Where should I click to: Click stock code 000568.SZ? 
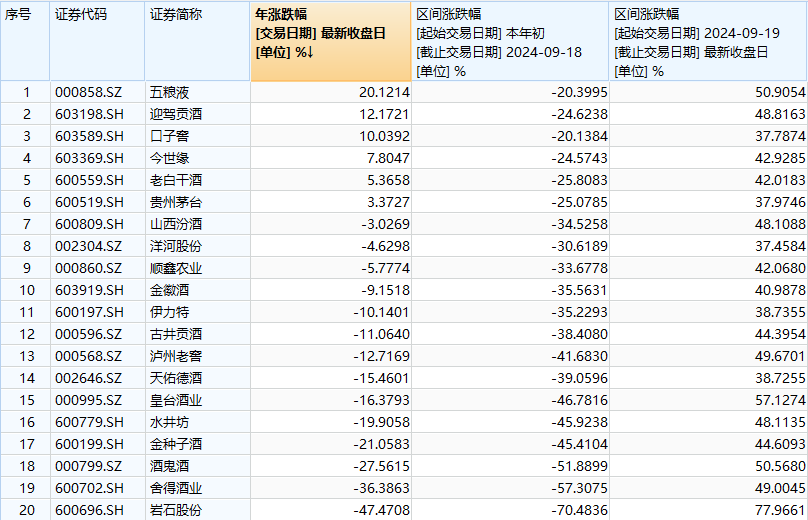89,356
